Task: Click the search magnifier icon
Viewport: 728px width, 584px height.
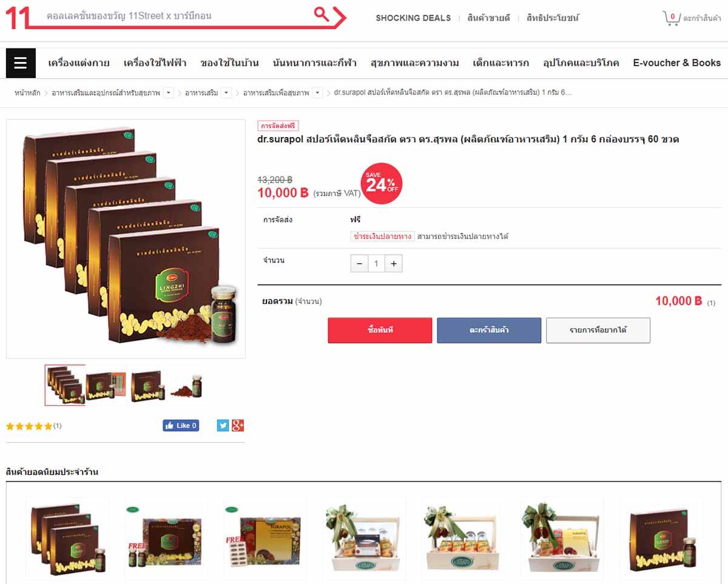Action: click(x=322, y=14)
